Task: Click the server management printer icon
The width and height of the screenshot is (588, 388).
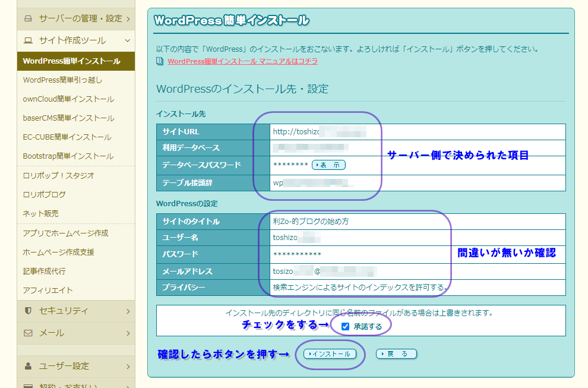Action: click(28, 18)
